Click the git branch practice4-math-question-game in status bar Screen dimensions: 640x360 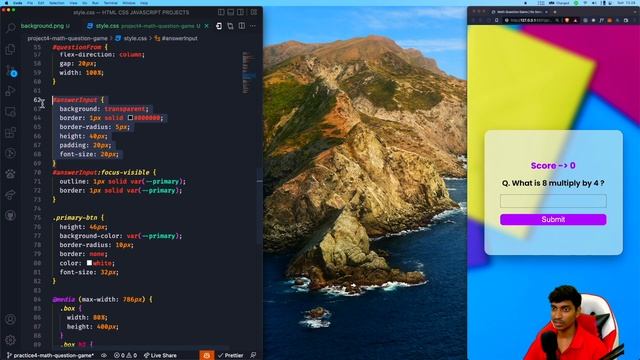(50, 355)
